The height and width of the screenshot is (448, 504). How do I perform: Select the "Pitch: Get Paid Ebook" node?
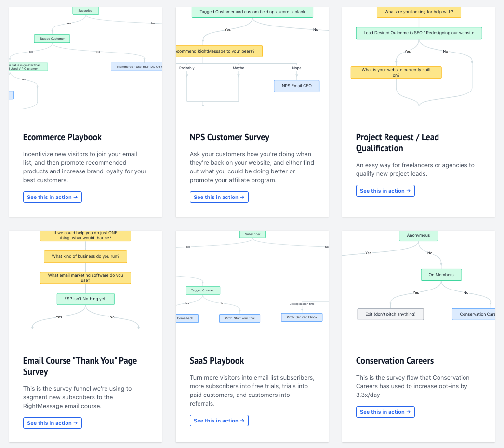click(x=302, y=317)
